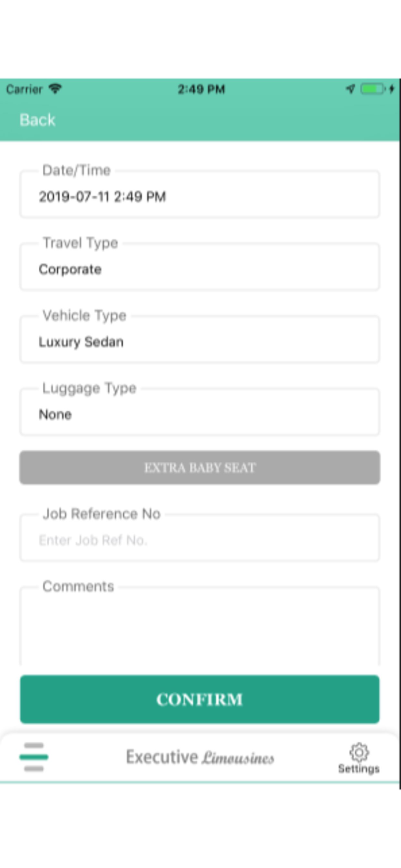This screenshot has width=401, height=868.
Task: Go Back to previous screen
Action: [38, 120]
